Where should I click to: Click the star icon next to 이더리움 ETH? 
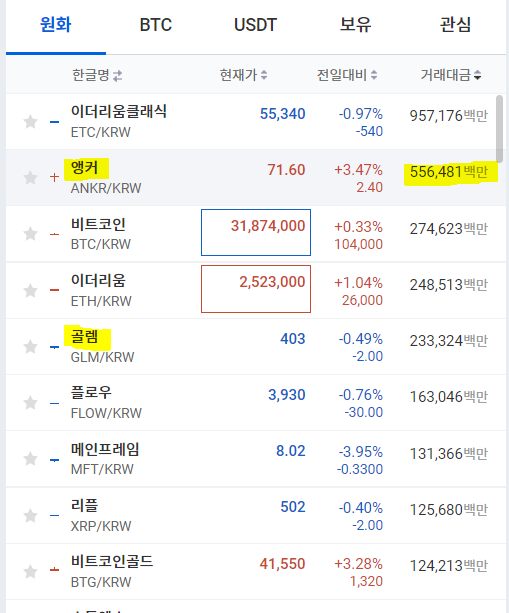pos(30,290)
